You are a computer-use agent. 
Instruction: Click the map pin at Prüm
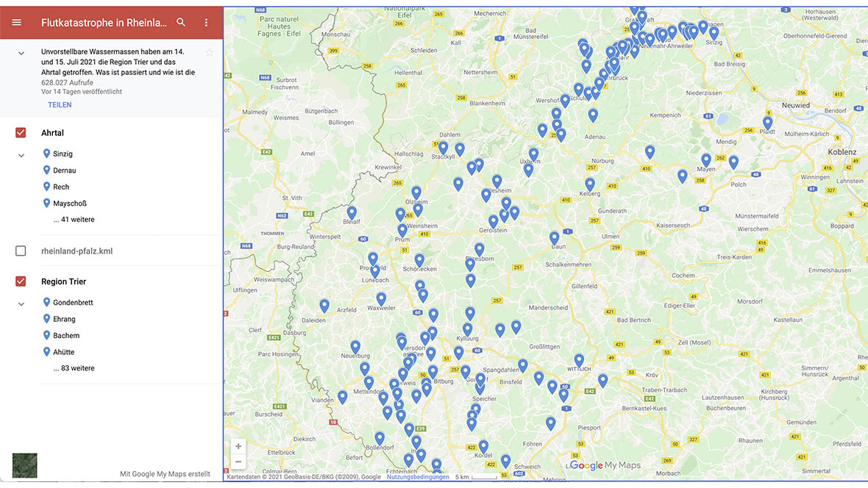coord(402,230)
